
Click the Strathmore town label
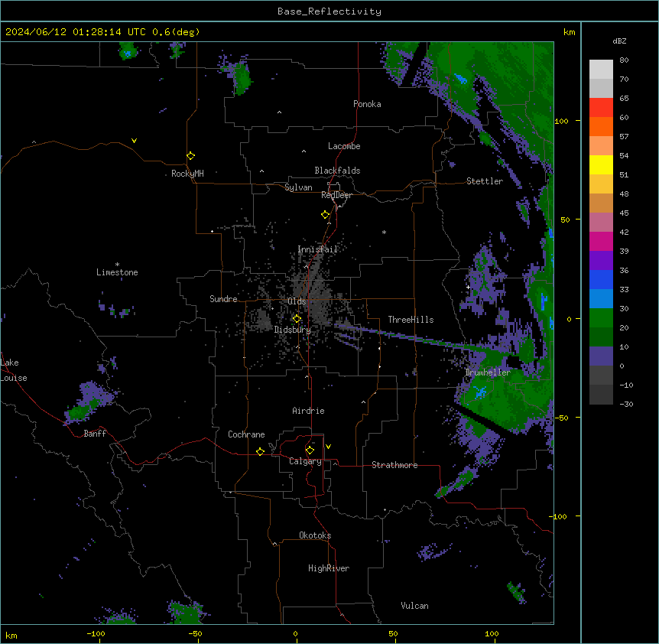[x=394, y=465]
